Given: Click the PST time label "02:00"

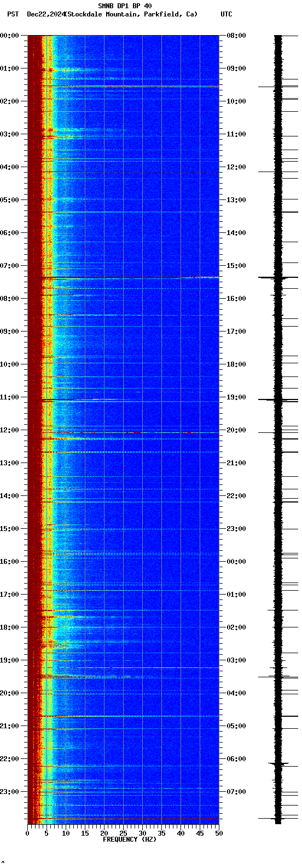Looking at the screenshot, I should click(9, 101).
